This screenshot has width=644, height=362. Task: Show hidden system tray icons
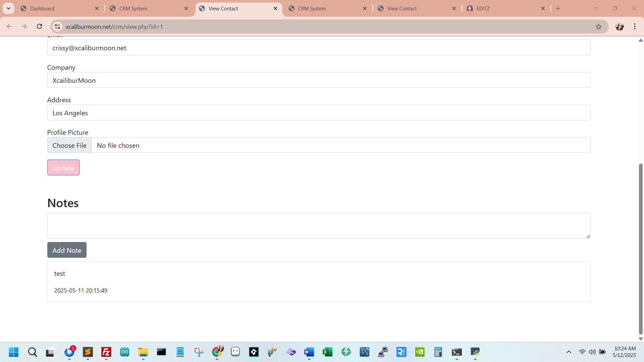pyautogui.click(x=569, y=352)
